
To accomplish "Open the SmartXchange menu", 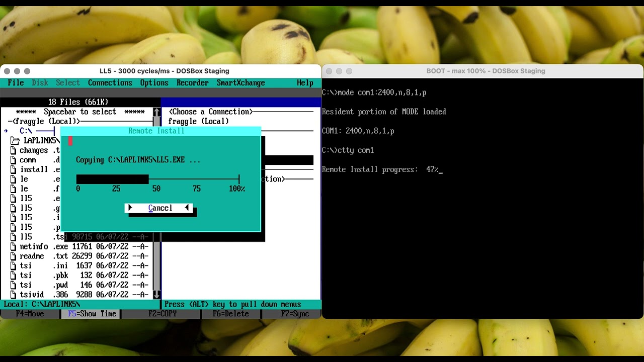I will 240,83.
